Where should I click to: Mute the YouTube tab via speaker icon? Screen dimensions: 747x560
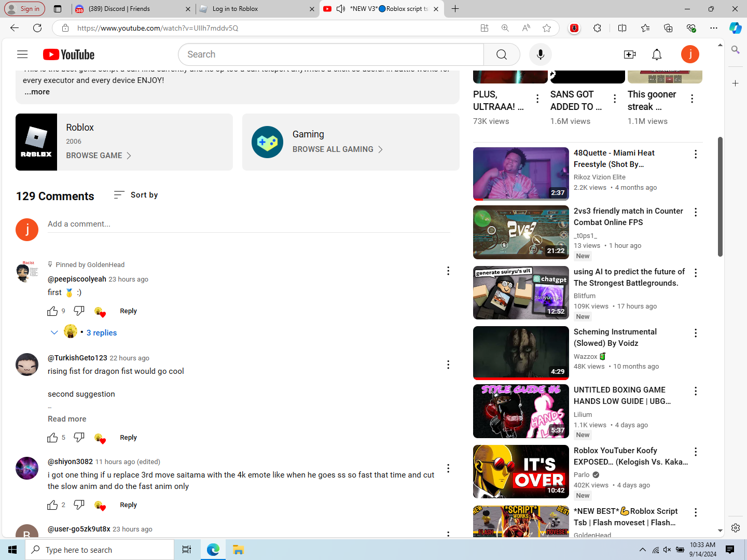coord(341,9)
